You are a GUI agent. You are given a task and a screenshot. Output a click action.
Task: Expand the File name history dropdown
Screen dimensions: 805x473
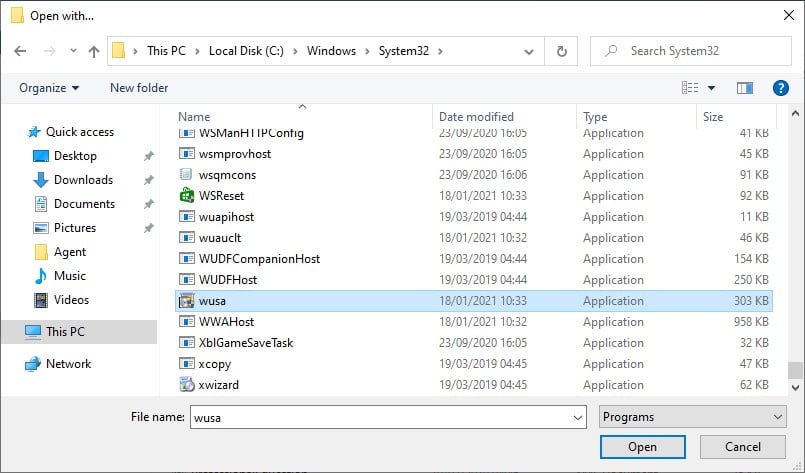point(577,417)
